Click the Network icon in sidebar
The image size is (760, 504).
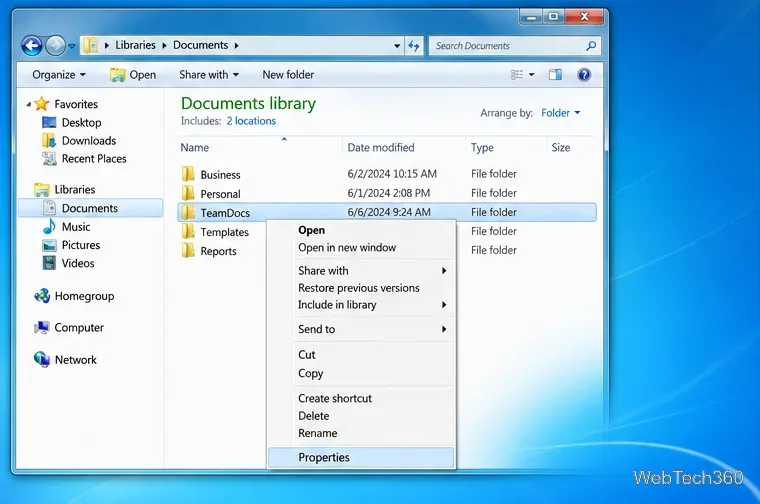[x=42, y=359]
